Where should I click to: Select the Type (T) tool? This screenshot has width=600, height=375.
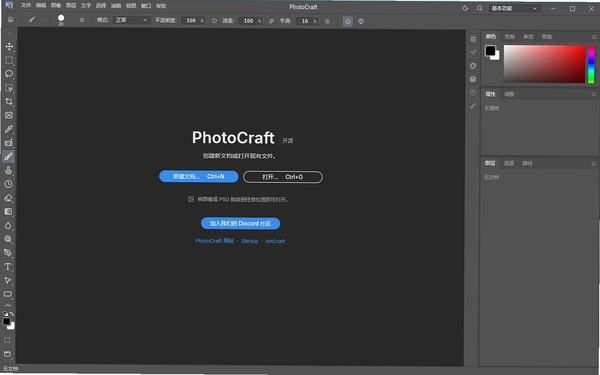[x=8, y=266]
